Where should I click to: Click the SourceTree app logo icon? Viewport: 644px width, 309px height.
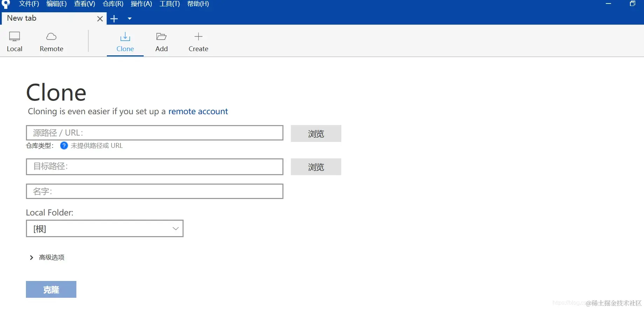pyautogui.click(x=6, y=4)
